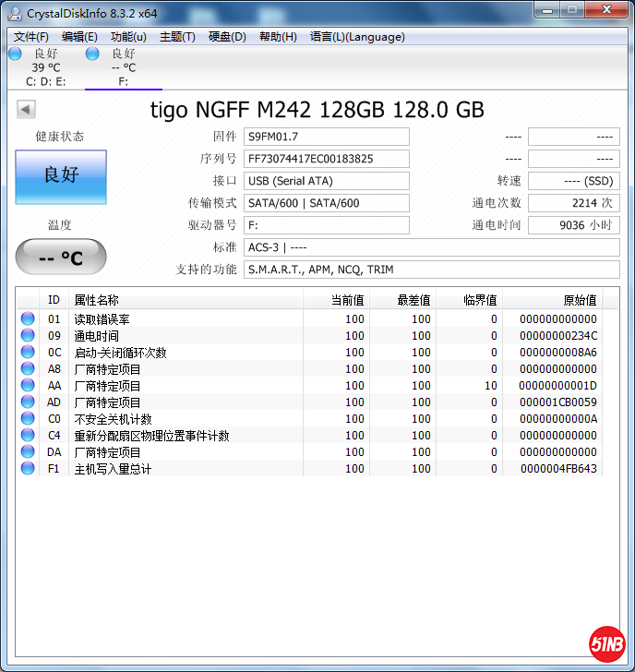The width and height of the screenshot is (635, 672).
Task: Open the 功能(u) menu
Action: click(x=128, y=37)
